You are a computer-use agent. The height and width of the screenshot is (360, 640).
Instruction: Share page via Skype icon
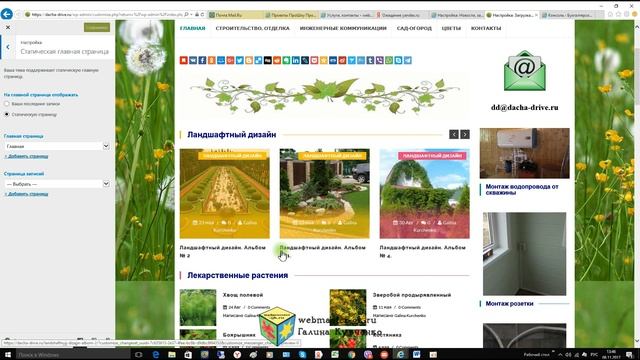tap(398, 60)
